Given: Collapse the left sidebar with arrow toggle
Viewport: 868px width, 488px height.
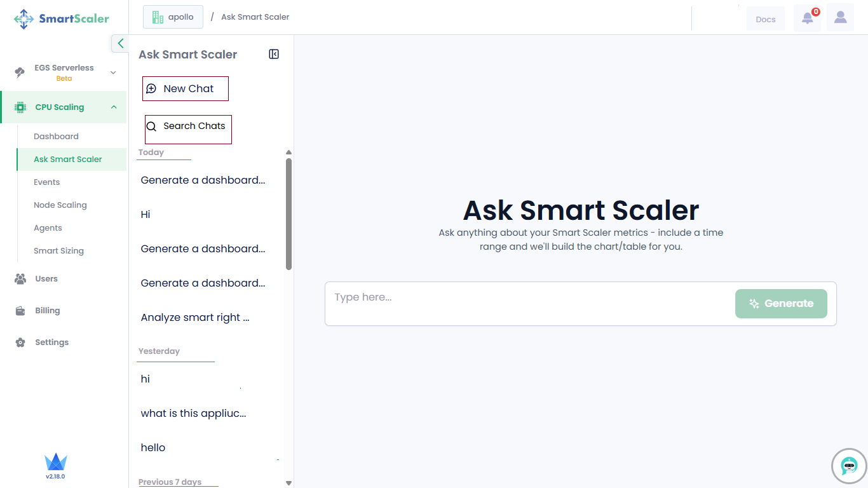Looking at the screenshot, I should point(120,43).
